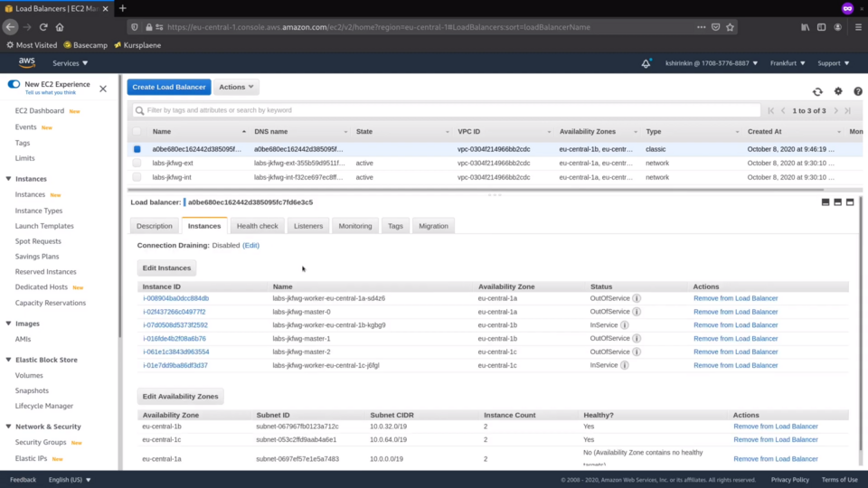
Task: Check the labs-jkfwg-int load balancer row
Action: (137, 177)
